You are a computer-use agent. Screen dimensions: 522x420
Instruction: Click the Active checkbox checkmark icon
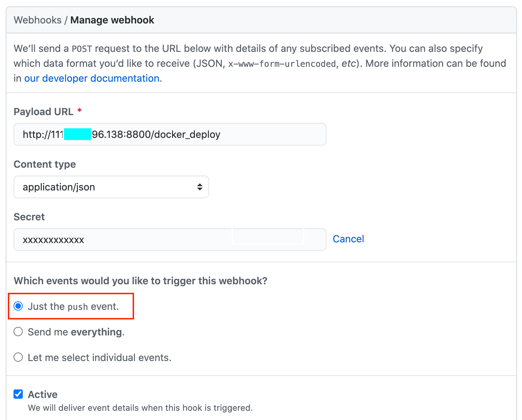pos(18,394)
